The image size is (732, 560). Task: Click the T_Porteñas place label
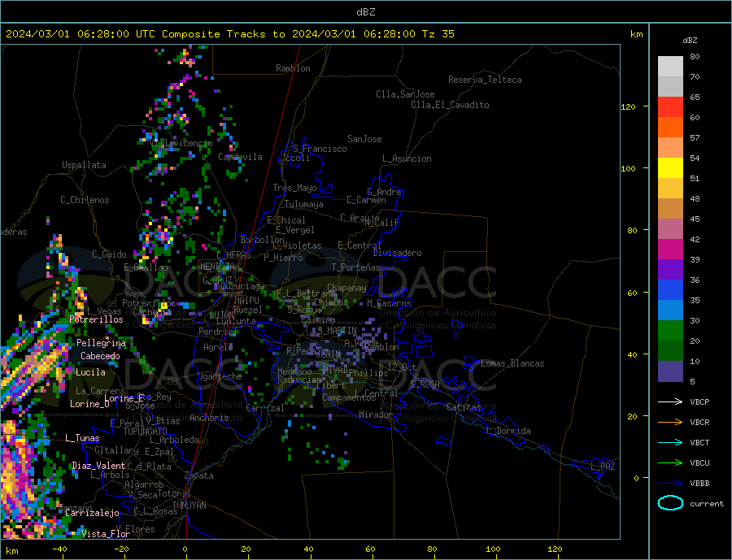(356, 267)
